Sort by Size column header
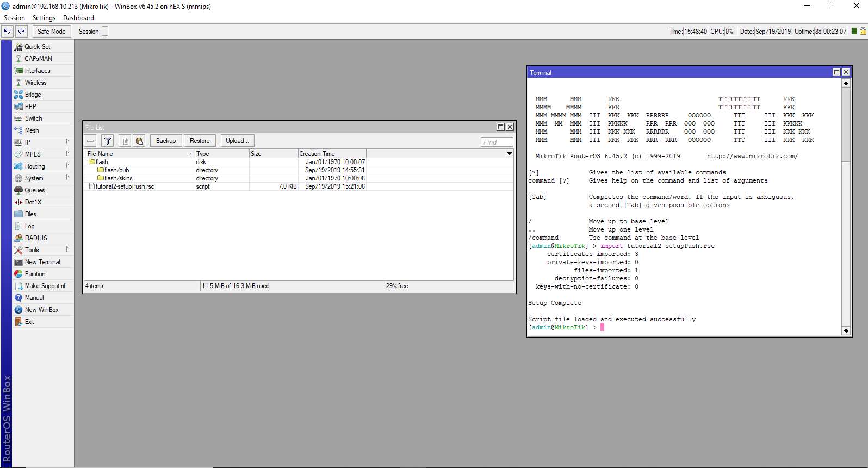868x468 pixels. (x=273, y=154)
